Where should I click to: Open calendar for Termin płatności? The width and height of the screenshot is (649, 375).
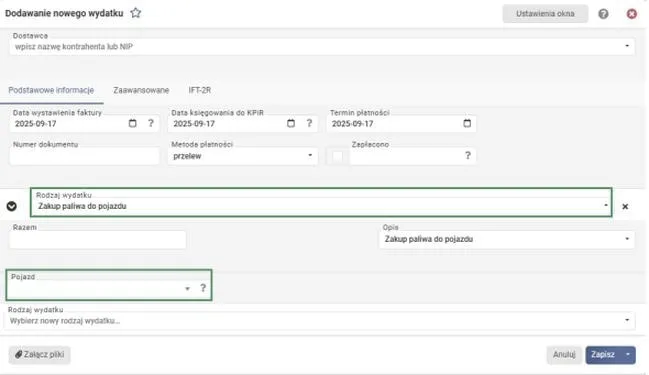tap(467, 123)
